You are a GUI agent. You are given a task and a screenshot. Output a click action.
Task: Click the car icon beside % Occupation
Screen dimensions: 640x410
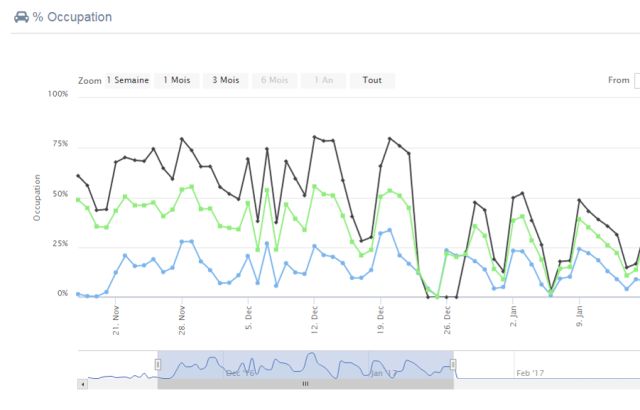pos(21,17)
